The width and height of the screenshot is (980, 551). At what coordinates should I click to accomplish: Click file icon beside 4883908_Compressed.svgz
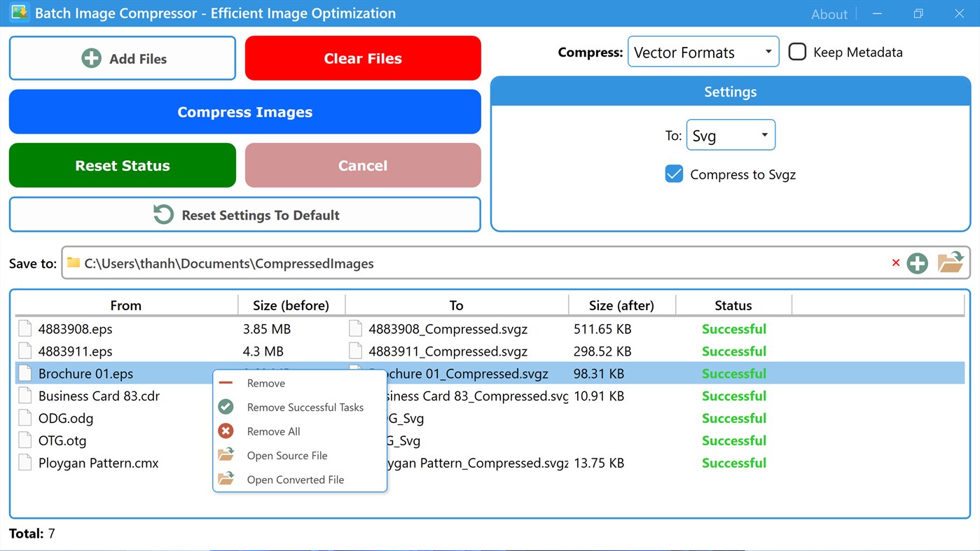356,329
